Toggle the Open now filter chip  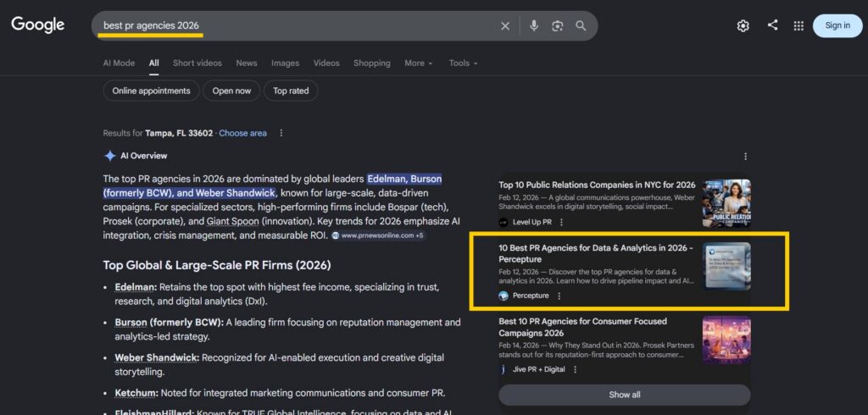231,91
